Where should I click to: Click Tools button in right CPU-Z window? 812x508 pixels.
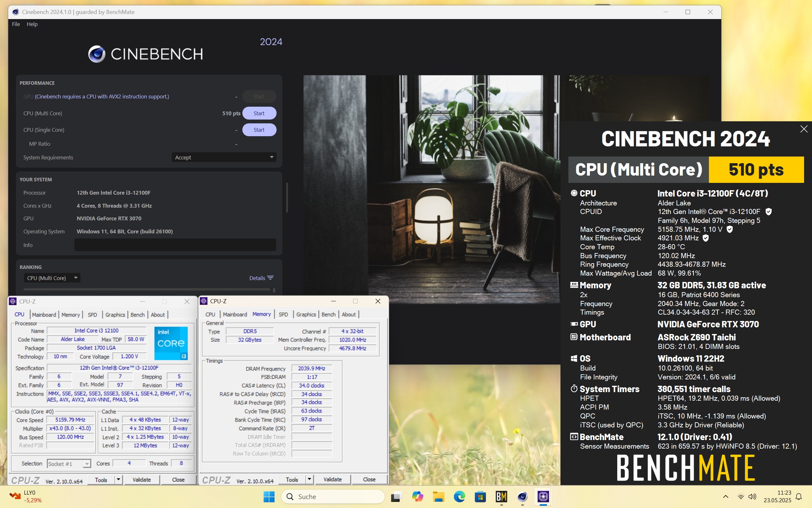292,479
